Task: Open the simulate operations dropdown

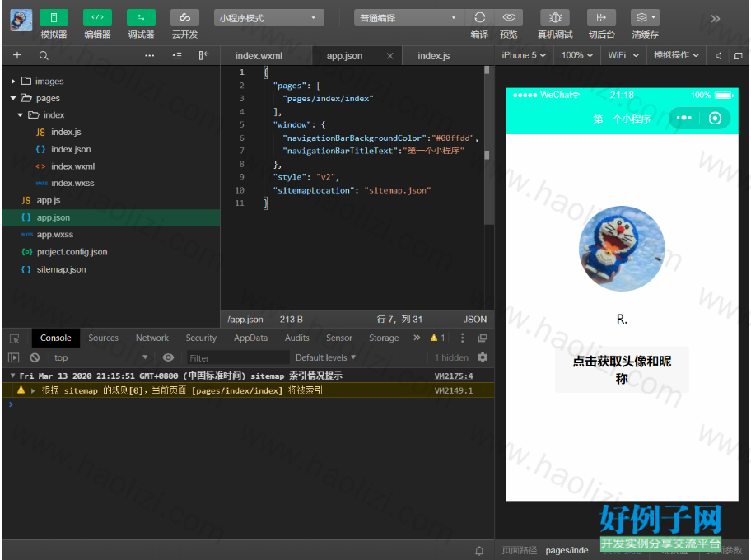Action: click(676, 55)
